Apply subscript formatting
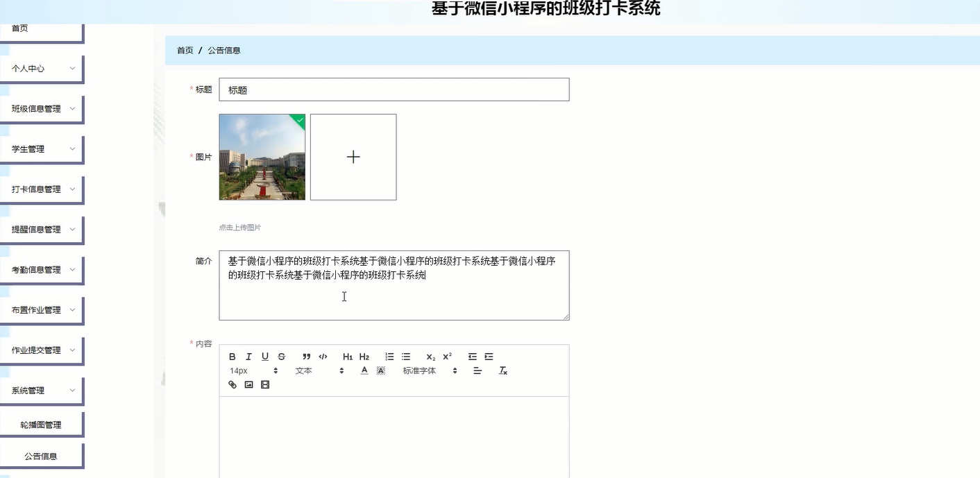This screenshot has width=980, height=478. click(431, 357)
